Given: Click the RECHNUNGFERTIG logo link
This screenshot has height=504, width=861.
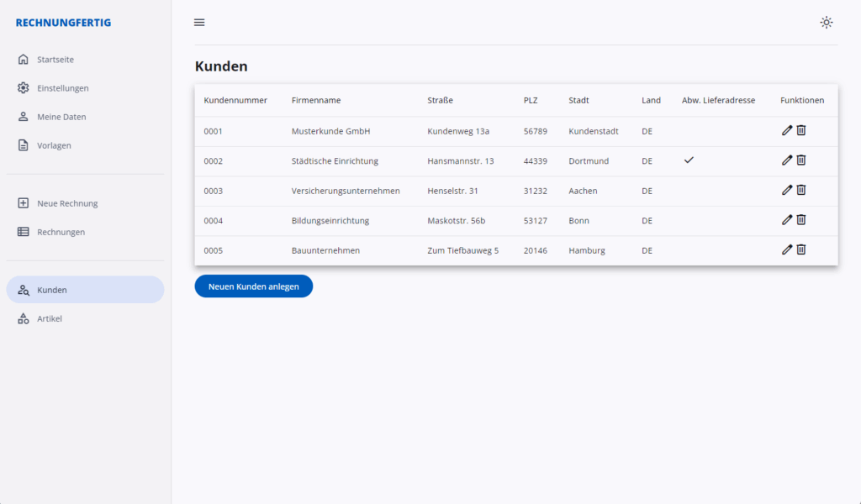Looking at the screenshot, I should (x=63, y=23).
